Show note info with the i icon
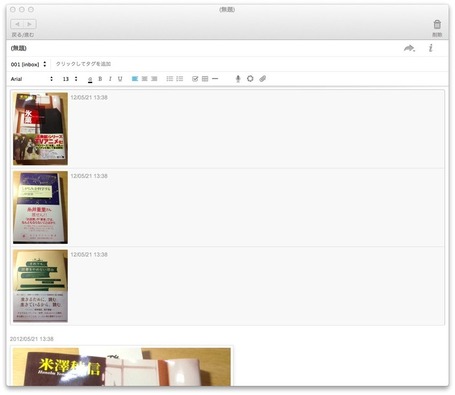455x395 pixels. pyautogui.click(x=431, y=48)
